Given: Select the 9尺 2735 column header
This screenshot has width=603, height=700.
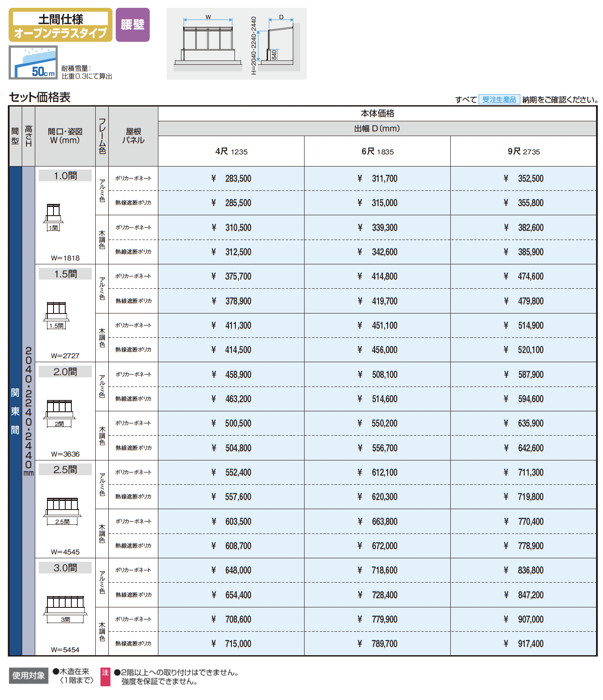Looking at the screenshot, I should 523,151.
